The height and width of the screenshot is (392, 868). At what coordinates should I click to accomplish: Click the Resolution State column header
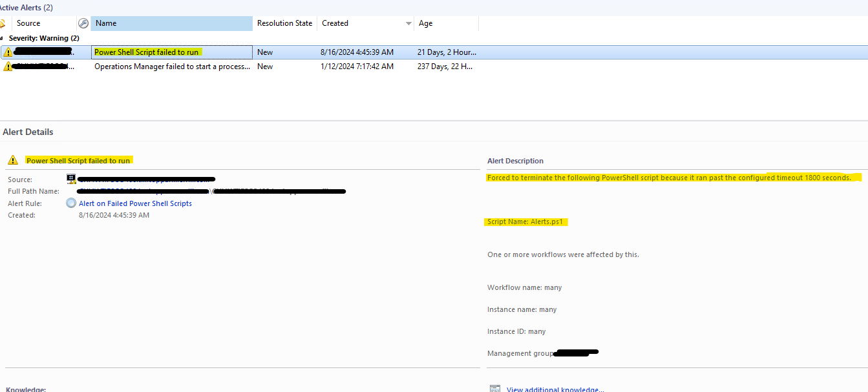pyautogui.click(x=284, y=23)
